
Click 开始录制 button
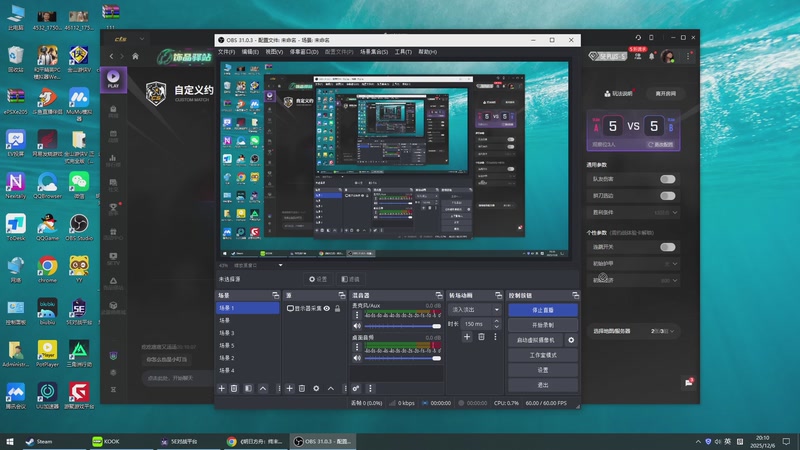point(543,325)
